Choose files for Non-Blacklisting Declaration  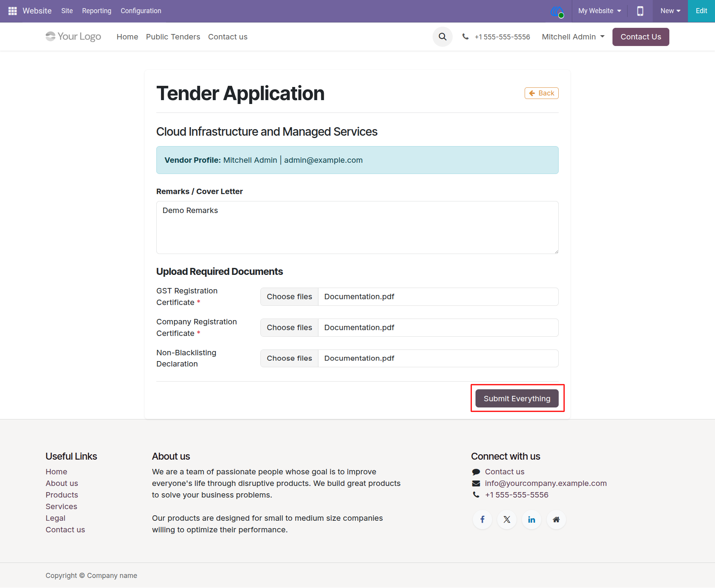pos(289,358)
